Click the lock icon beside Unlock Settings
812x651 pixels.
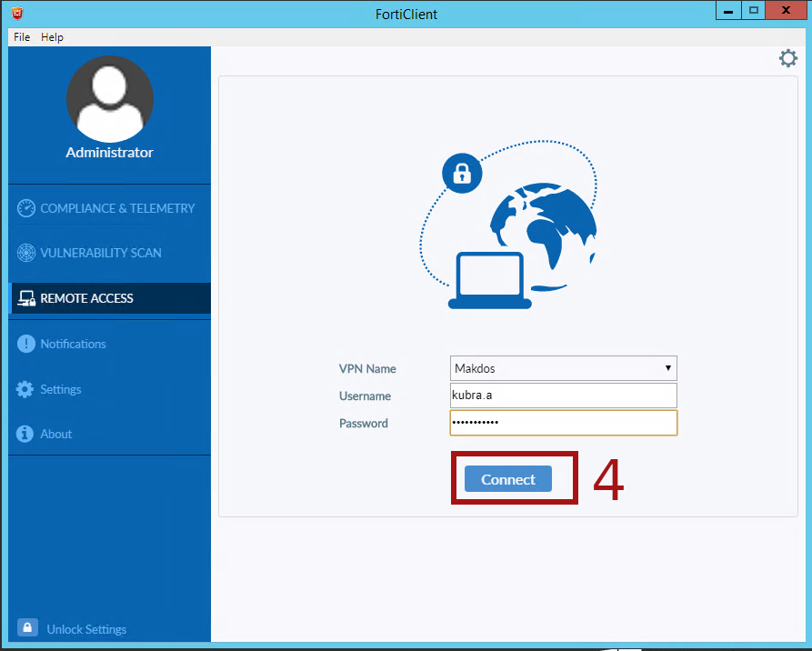tap(26, 627)
